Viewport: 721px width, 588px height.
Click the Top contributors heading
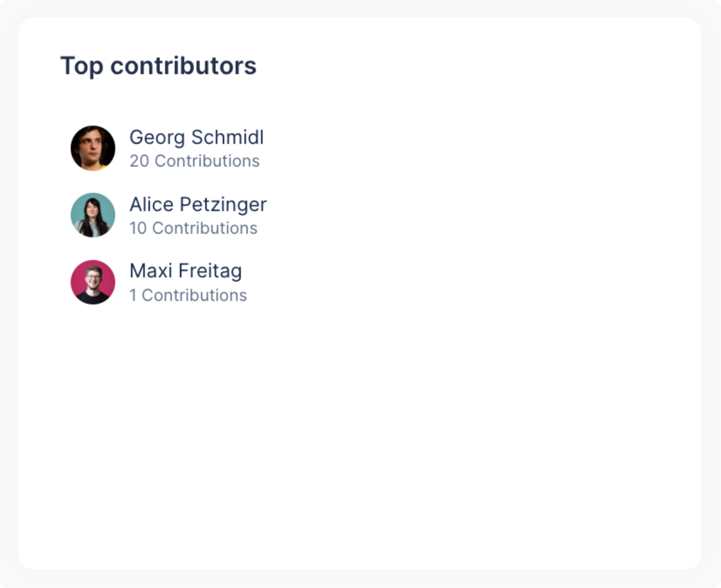click(x=159, y=66)
